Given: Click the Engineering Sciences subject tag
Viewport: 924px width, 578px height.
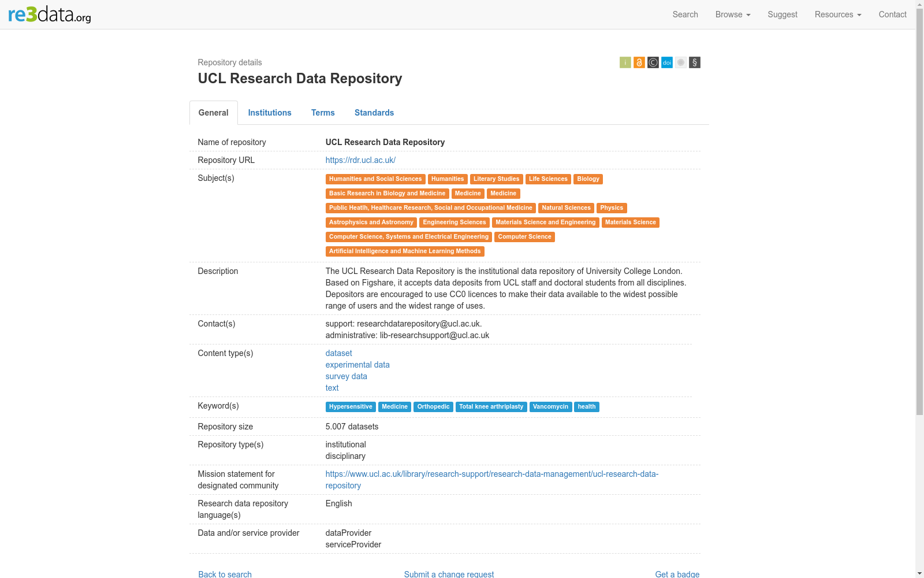Looking at the screenshot, I should tap(454, 223).
